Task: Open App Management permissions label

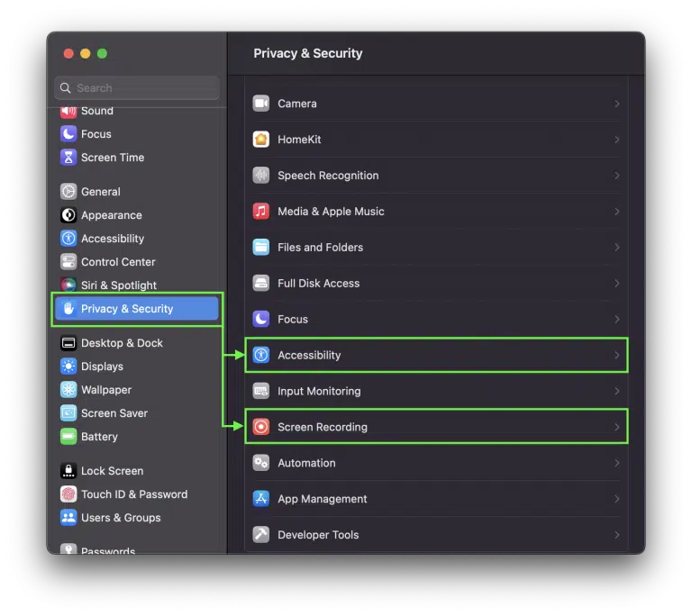Action: pos(323,499)
